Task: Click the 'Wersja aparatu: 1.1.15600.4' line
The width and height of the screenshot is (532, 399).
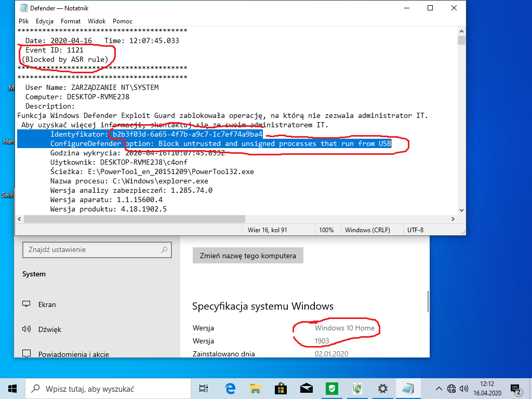Action: 107,199
